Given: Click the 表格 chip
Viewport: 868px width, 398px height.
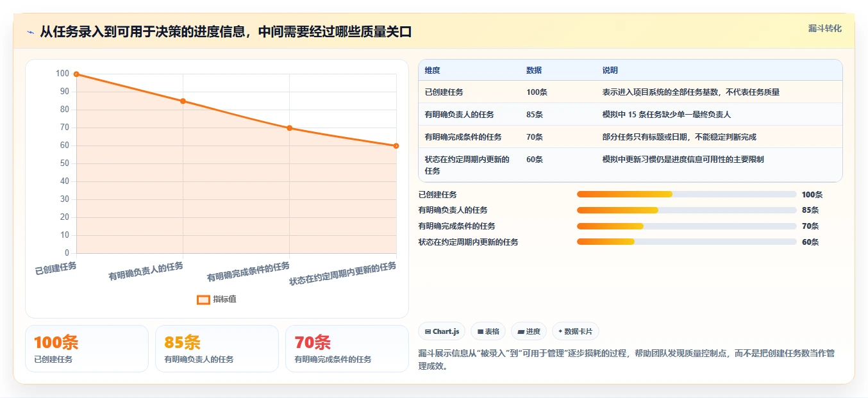Looking at the screenshot, I should click(x=488, y=331).
